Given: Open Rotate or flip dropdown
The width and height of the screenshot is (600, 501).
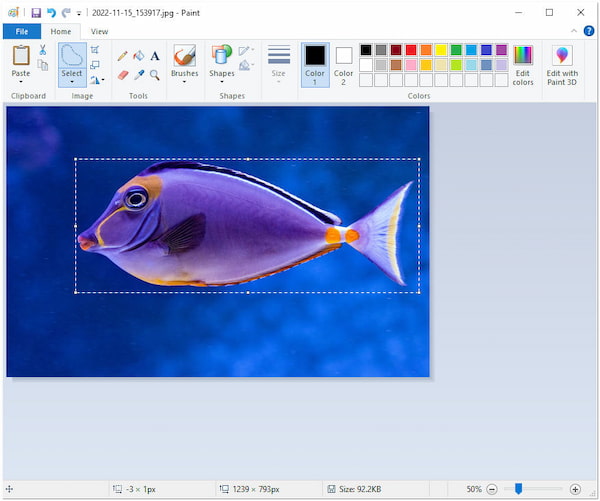Looking at the screenshot, I should click(x=97, y=80).
